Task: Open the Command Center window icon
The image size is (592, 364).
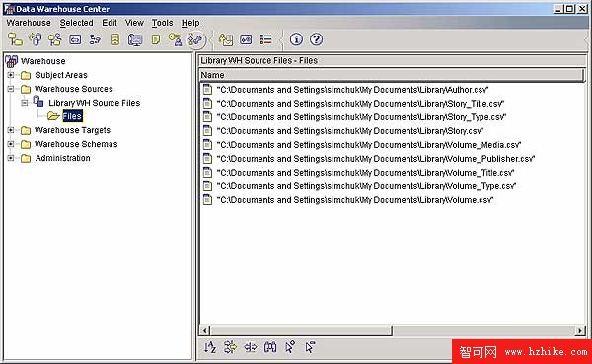Action: click(x=75, y=39)
